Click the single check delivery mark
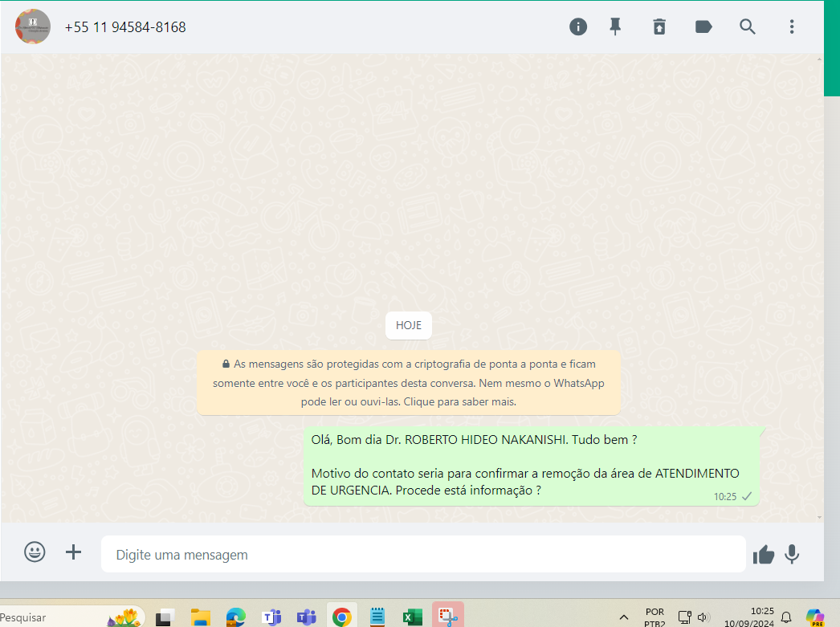Screen dimensions: 840x627 pos(747,496)
